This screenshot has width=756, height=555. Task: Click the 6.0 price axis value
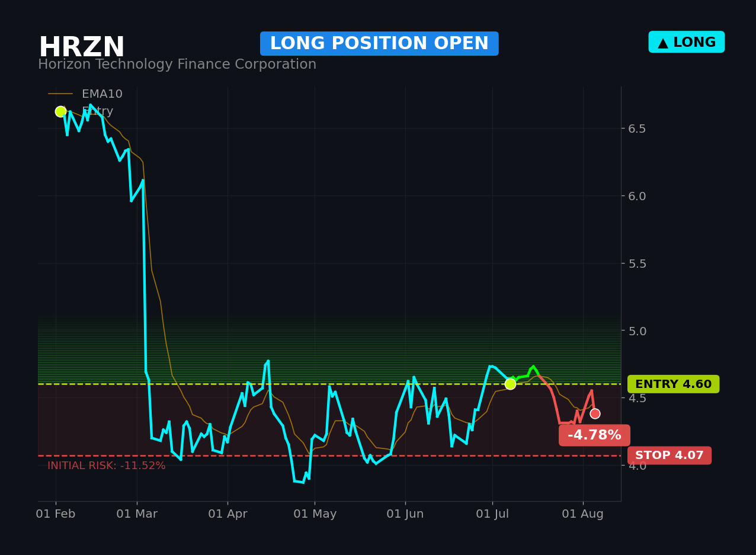637,196
